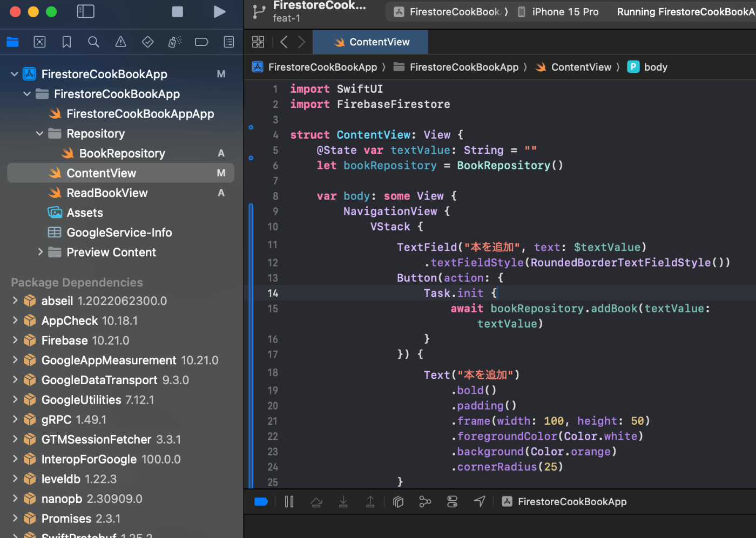The width and height of the screenshot is (756, 538).
Task: Select the iPhone 15 Pro destination
Action: 558,12
